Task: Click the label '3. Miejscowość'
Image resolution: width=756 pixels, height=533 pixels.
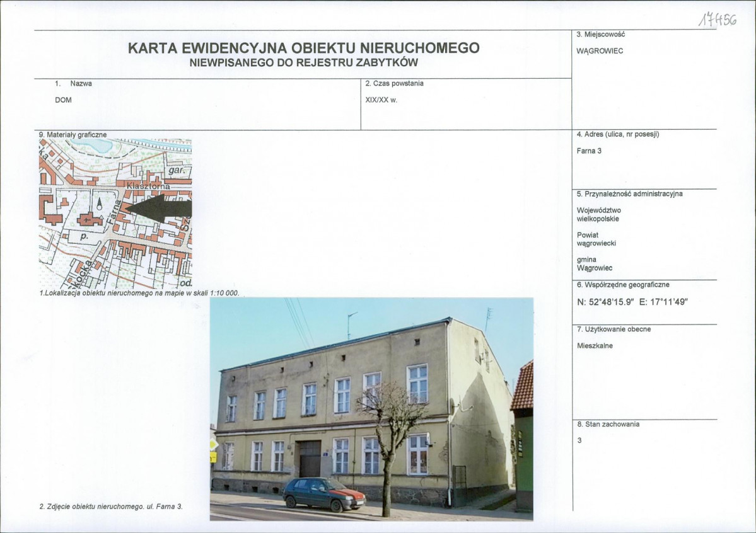Action: pyautogui.click(x=601, y=35)
